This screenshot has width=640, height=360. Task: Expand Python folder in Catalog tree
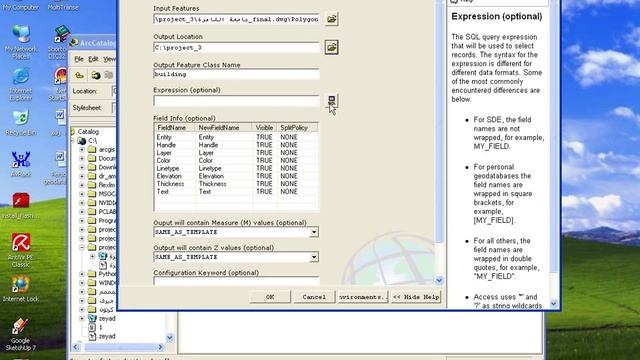(82, 274)
